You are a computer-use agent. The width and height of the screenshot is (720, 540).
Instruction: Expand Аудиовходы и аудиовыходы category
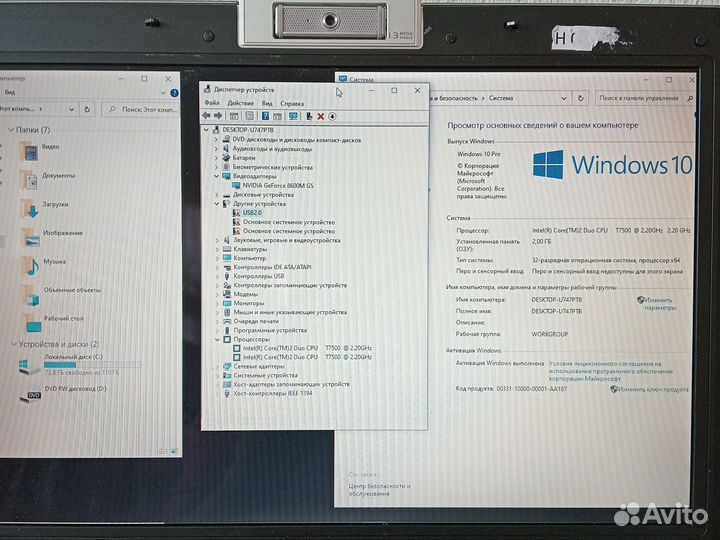(x=216, y=149)
